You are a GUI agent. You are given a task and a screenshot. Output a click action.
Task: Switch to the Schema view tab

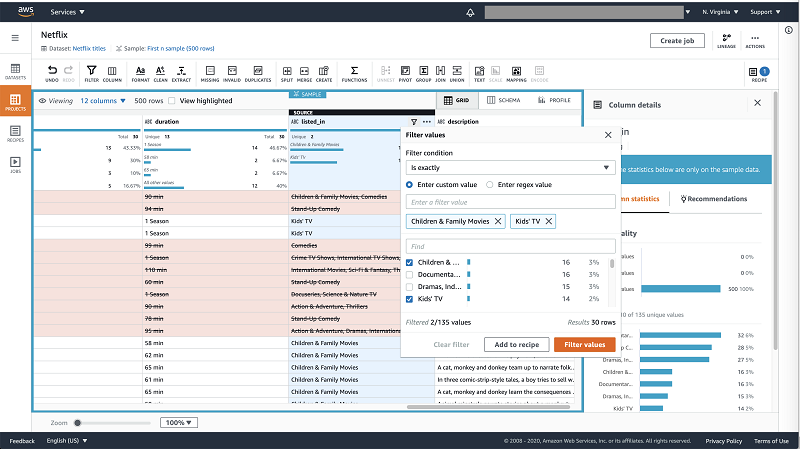coord(504,101)
